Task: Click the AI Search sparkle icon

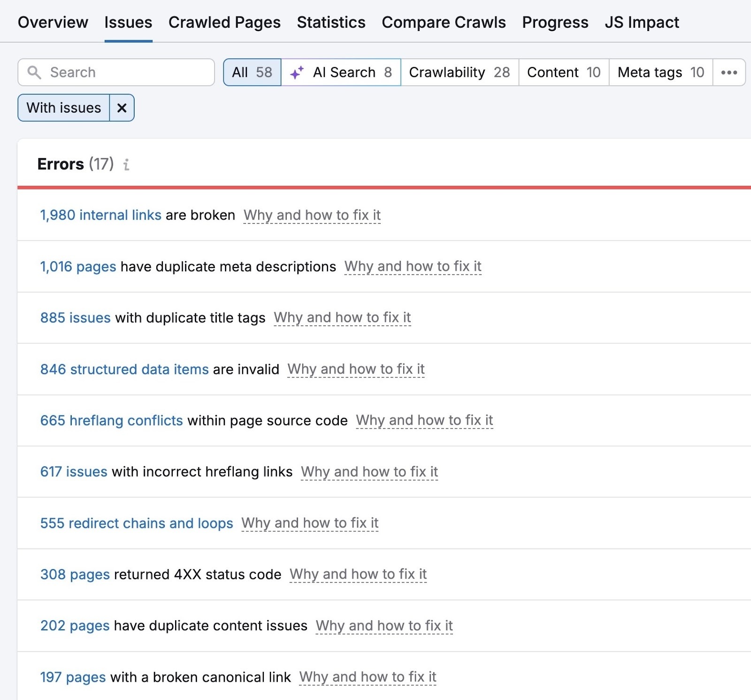Action: (x=297, y=72)
